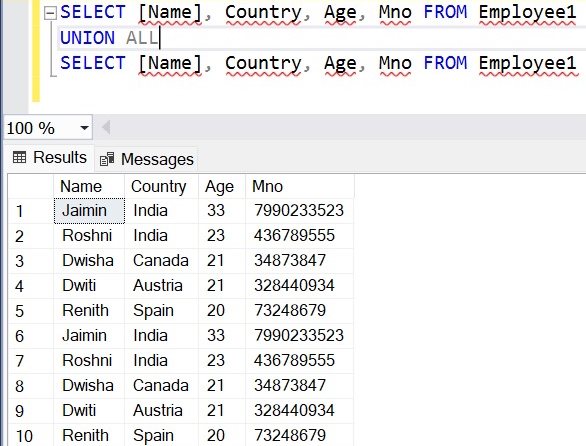
Task: Click Canada in row 3
Action: 161,261
